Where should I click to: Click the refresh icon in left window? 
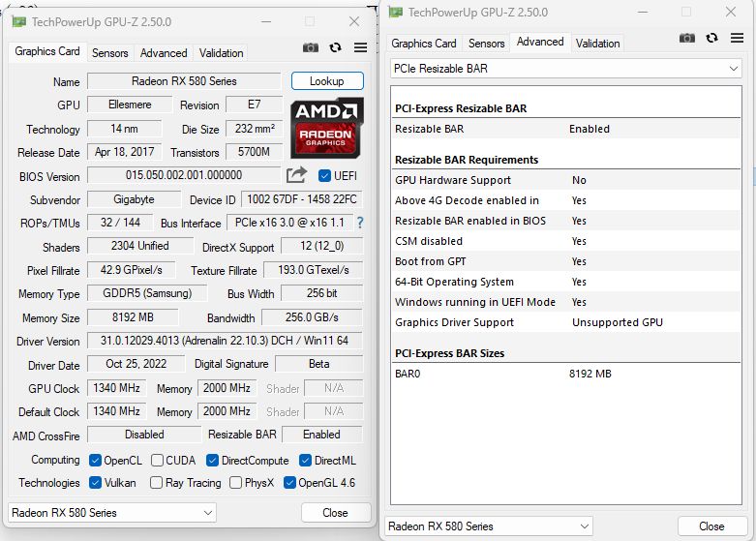(x=336, y=47)
